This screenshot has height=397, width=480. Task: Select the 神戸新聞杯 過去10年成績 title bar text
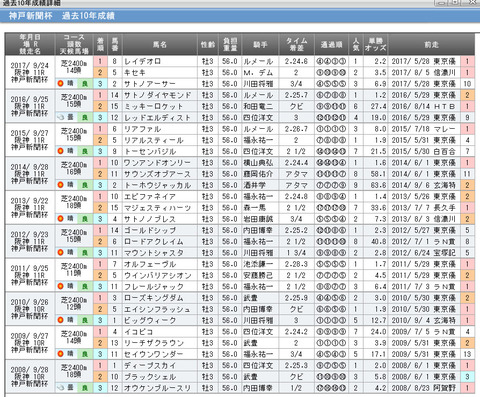click(62, 16)
